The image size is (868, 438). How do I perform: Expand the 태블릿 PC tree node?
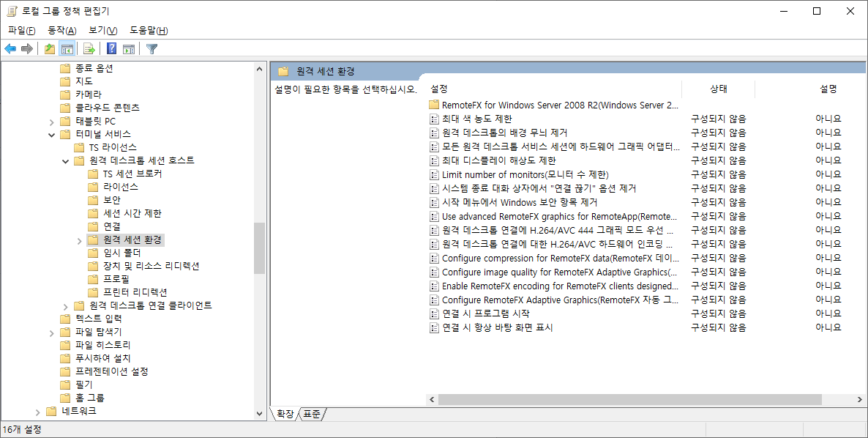[x=51, y=122]
